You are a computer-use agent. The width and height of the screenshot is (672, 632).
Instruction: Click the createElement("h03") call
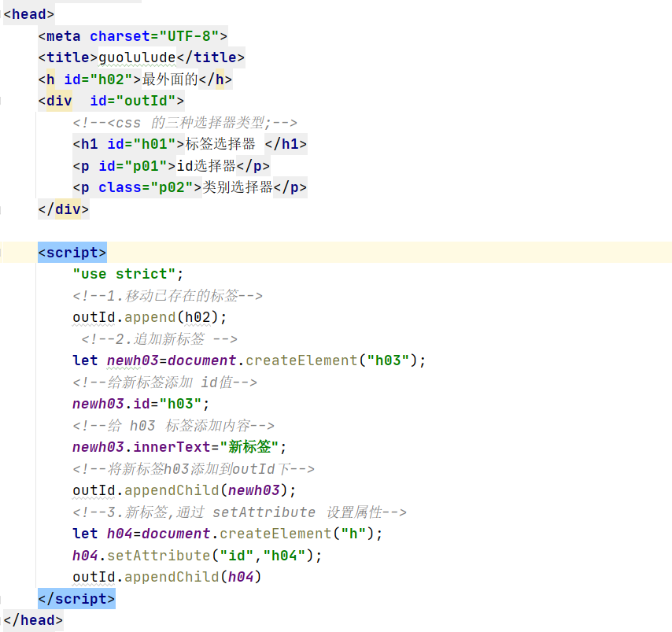(x=330, y=360)
